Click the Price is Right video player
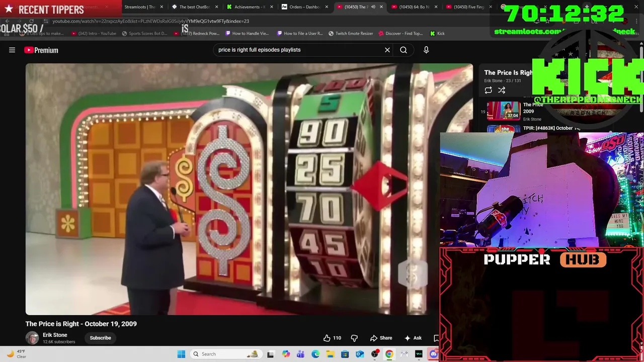Screen dimensions: 644x362 pos(249,189)
